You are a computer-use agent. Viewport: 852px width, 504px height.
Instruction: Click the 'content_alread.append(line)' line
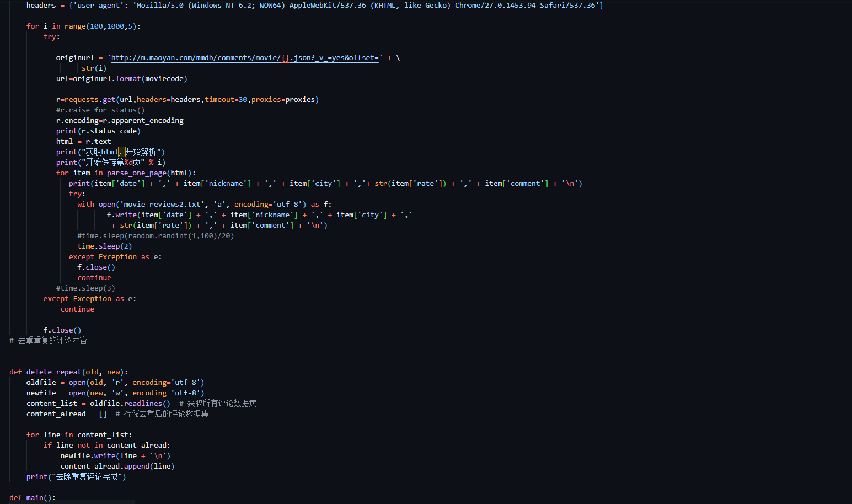tap(117, 467)
